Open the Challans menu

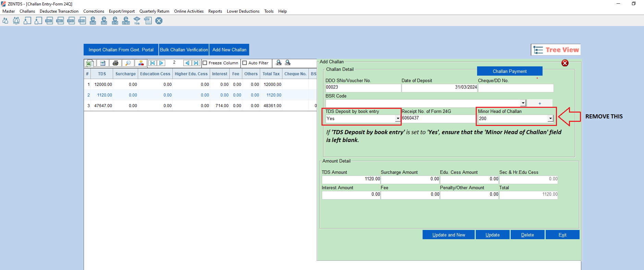27,11
